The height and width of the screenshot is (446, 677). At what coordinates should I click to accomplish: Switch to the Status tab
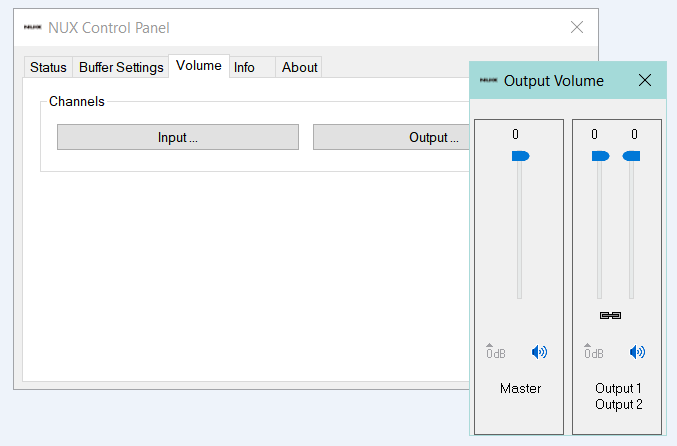click(48, 67)
